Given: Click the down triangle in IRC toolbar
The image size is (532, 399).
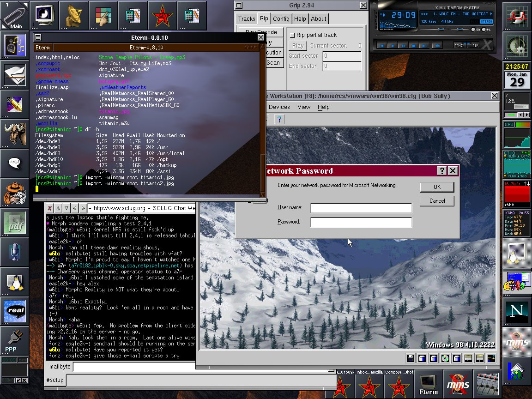Looking at the screenshot, I should pos(66,208).
